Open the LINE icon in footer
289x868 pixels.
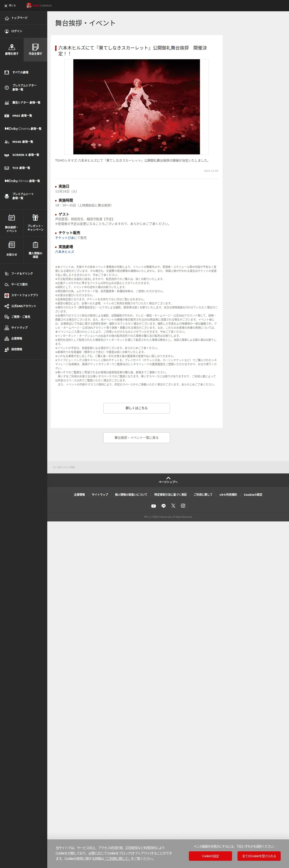click(x=163, y=506)
